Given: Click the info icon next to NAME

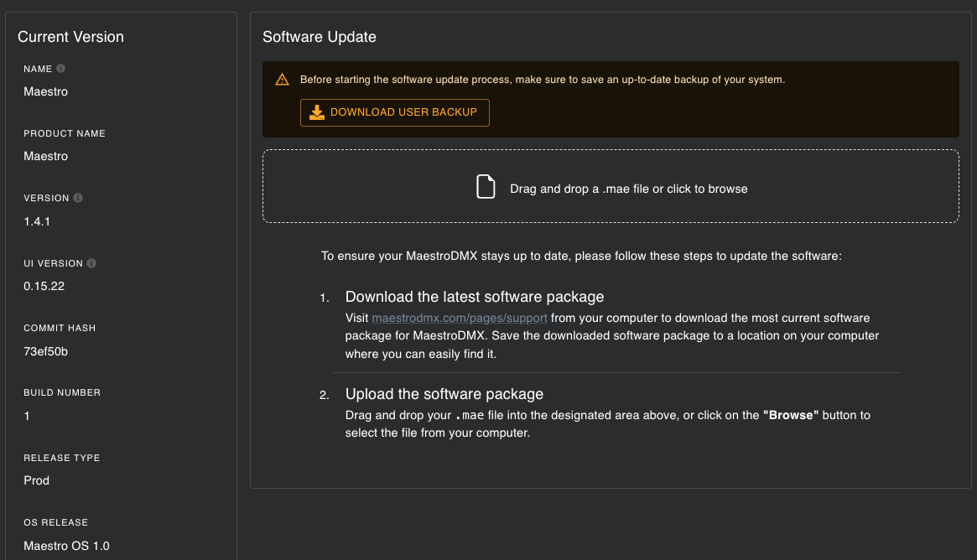Looking at the screenshot, I should (x=60, y=69).
